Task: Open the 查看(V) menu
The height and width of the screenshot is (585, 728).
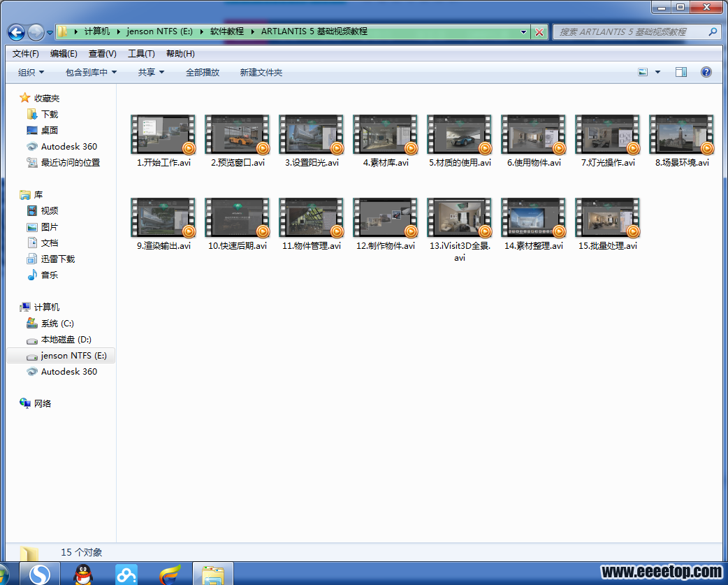Action: click(102, 54)
